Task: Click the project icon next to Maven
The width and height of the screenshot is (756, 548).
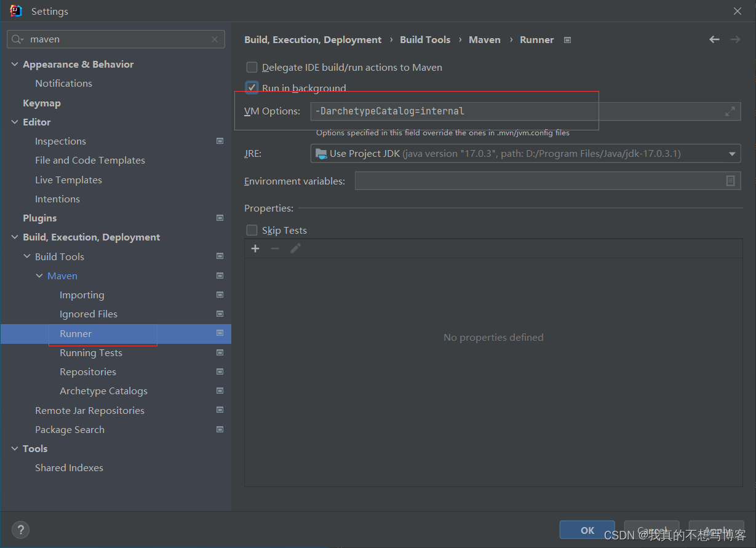Action: tap(220, 276)
